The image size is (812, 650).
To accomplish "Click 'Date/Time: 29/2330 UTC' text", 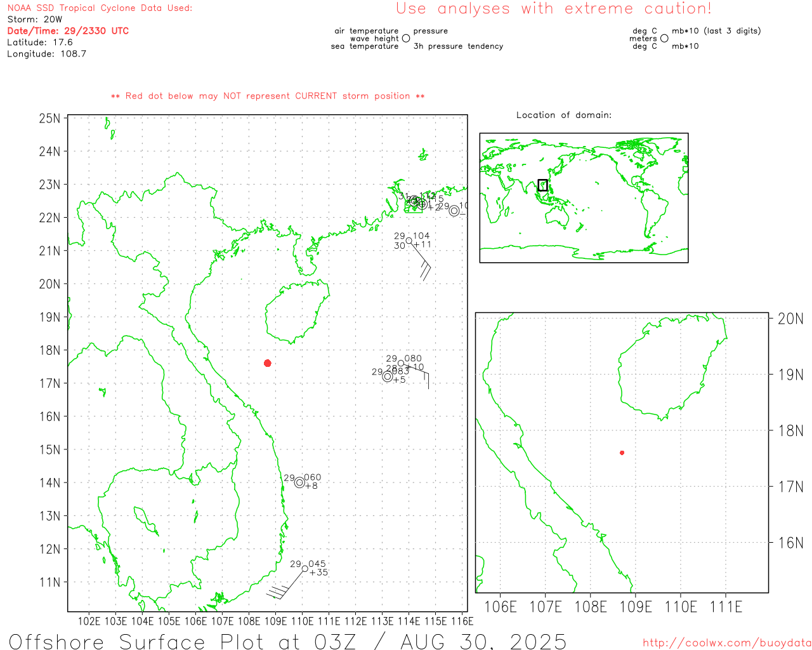I will coord(68,31).
